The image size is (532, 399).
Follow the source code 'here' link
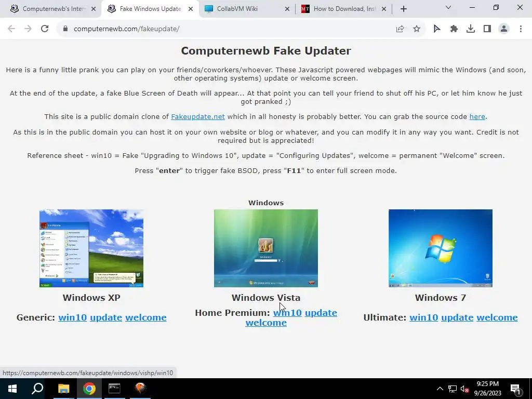(x=477, y=117)
